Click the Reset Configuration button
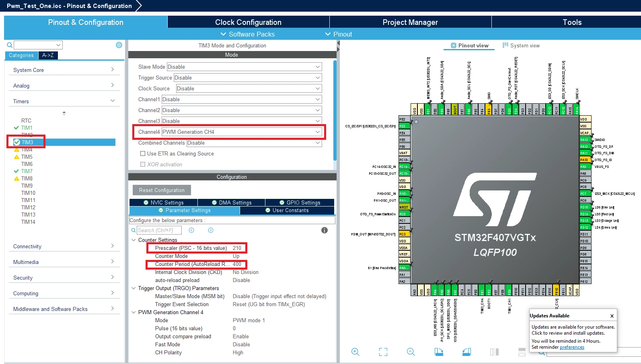Image resolution: width=641 pixels, height=364 pixels. point(162,190)
